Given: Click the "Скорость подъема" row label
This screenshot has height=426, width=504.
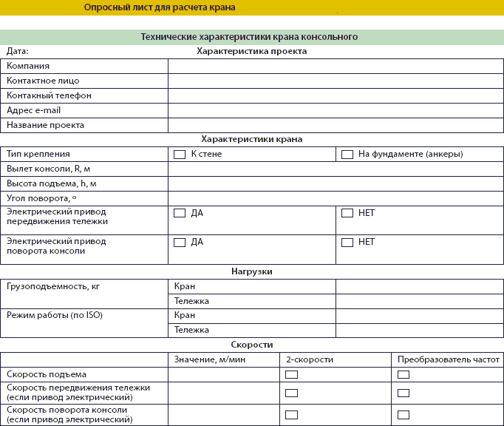Looking at the screenshot, I should (47, 374).
